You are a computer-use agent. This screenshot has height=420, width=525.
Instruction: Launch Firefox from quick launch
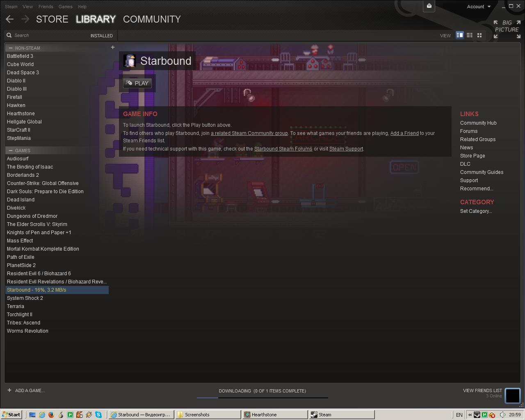51,415
